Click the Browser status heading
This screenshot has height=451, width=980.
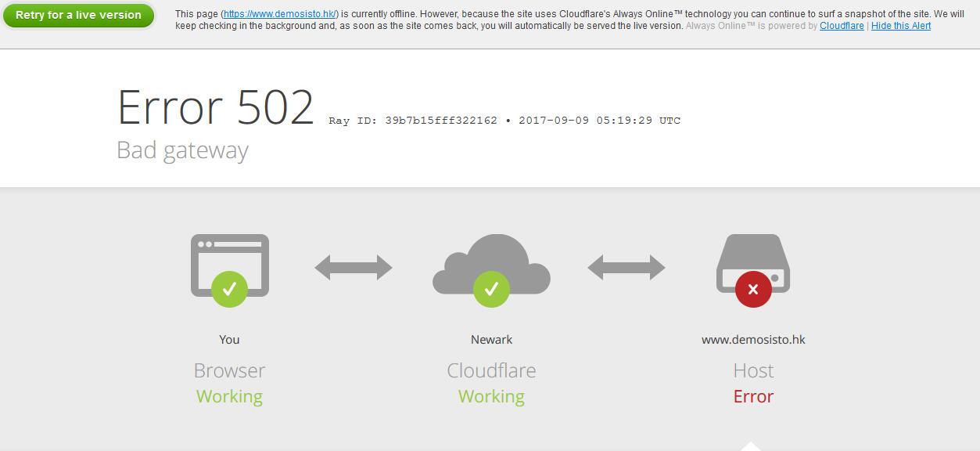[229, 370]
